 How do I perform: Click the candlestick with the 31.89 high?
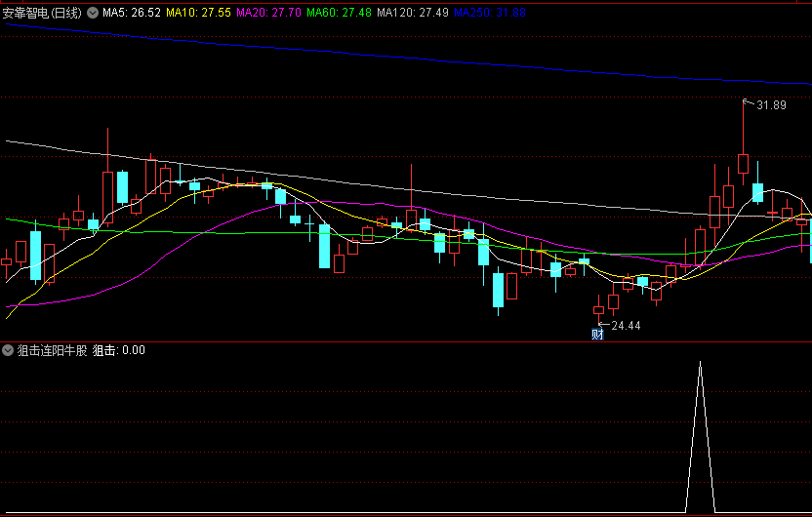(x=743, y=164)
